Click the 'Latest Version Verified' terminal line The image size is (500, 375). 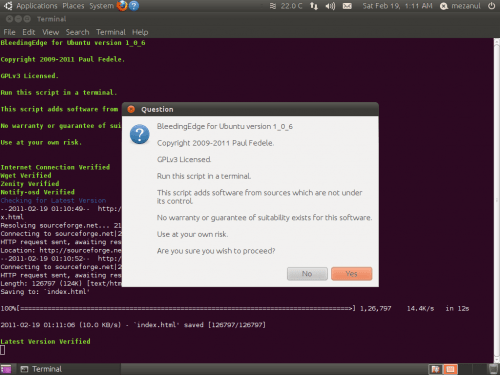click(45, 341)
